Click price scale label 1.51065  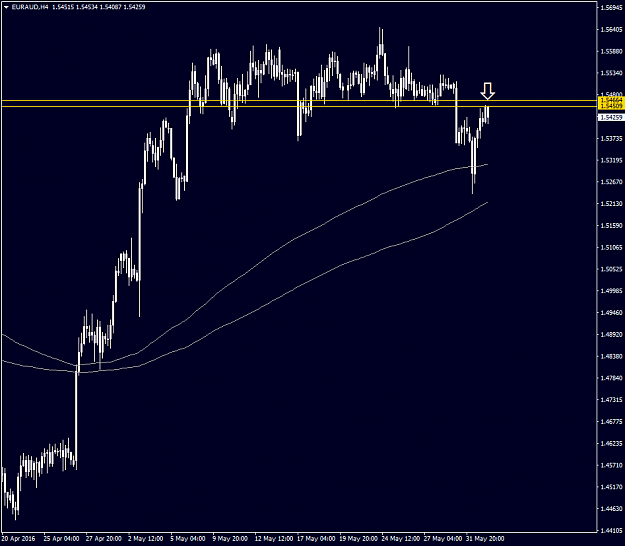tap(611, 247)
